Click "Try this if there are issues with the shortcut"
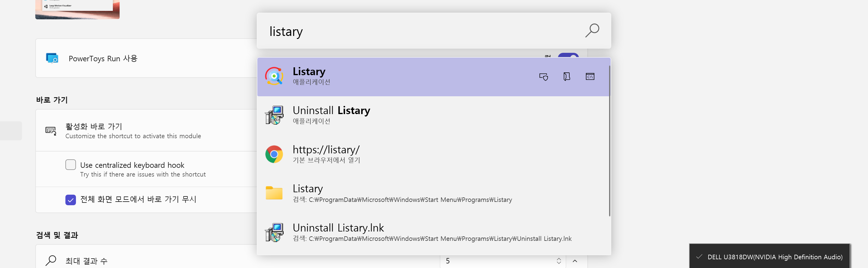This screenshot has width=868, height=268. (x=143, y=174)
